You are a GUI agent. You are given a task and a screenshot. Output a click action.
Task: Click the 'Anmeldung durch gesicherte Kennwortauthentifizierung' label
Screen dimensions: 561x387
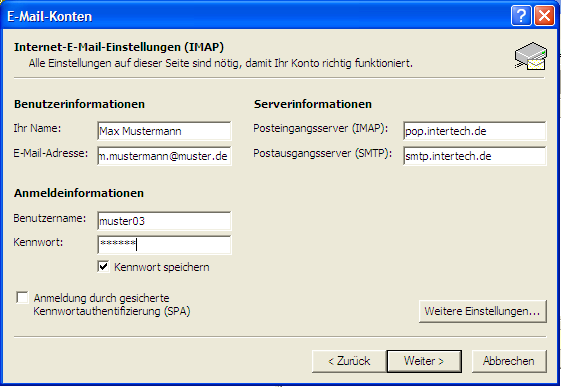(112, 304)
